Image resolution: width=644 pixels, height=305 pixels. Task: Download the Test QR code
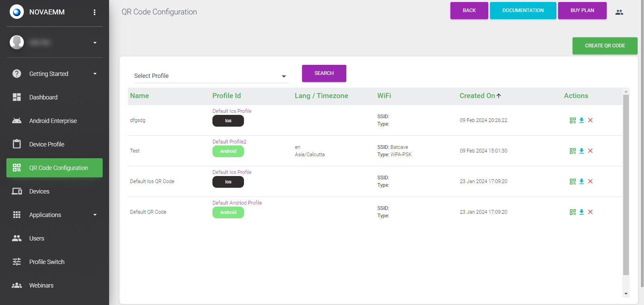[x=582, y=151]
